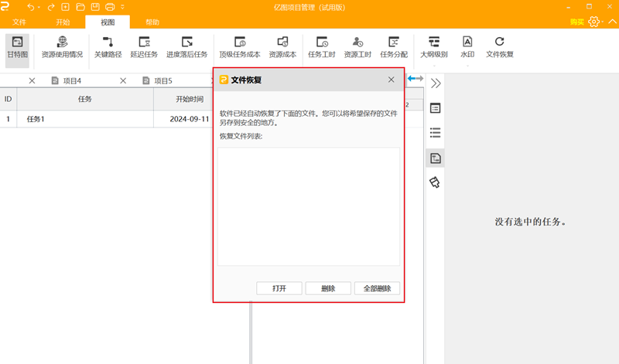The width and height of the screenshot is (619, 364).
Task: Click the 任务 column header
Action: (x=85, y=99)
